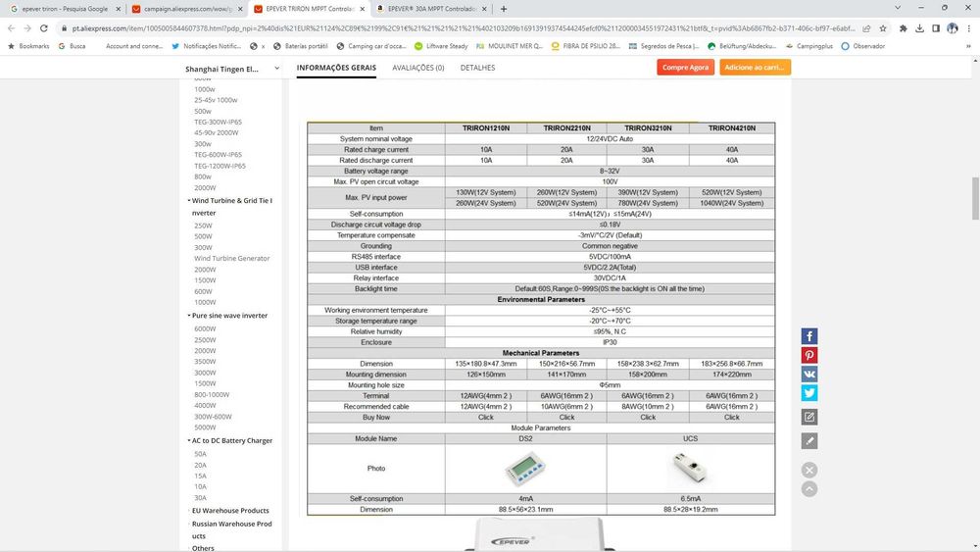This screenshot has height=552, width=980.
Task: Click the grey pencil icon
Action: [808, 441]
